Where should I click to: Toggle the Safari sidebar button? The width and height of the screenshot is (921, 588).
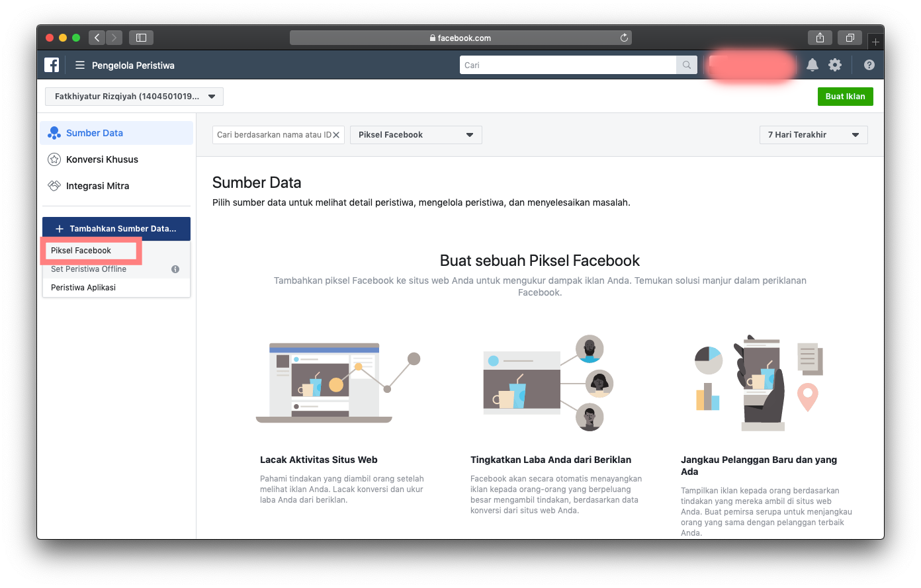pos(141,38)
